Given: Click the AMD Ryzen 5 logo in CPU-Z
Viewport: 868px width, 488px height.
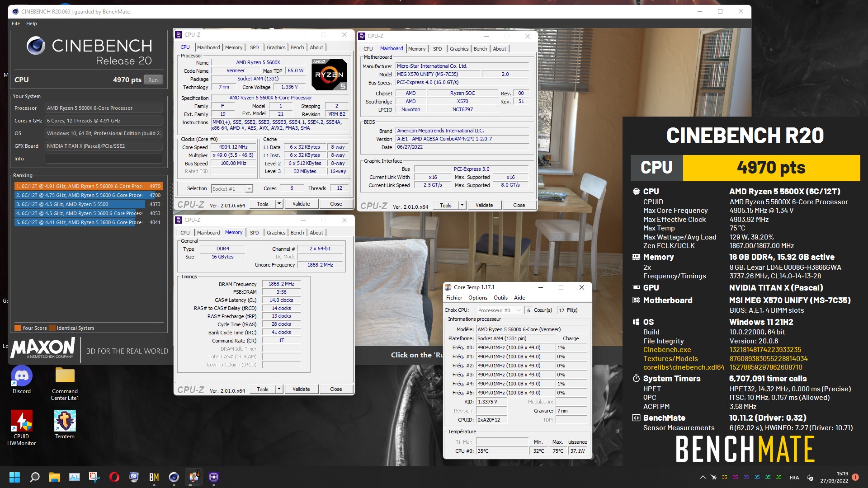Looking at the screenshot, I should click(x=330, y=75).
